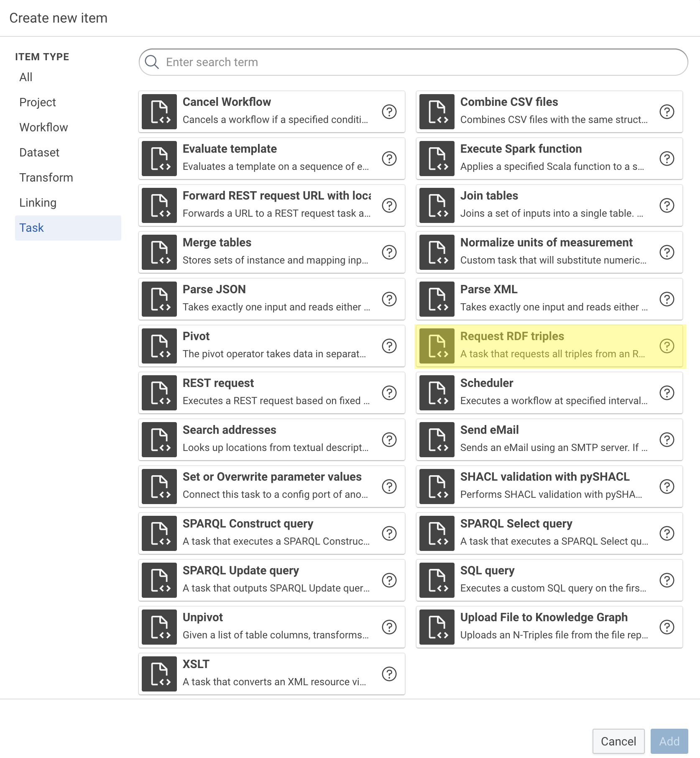Select the All item type filter
Screen dimensions: 700x758
tap(26, 77)
